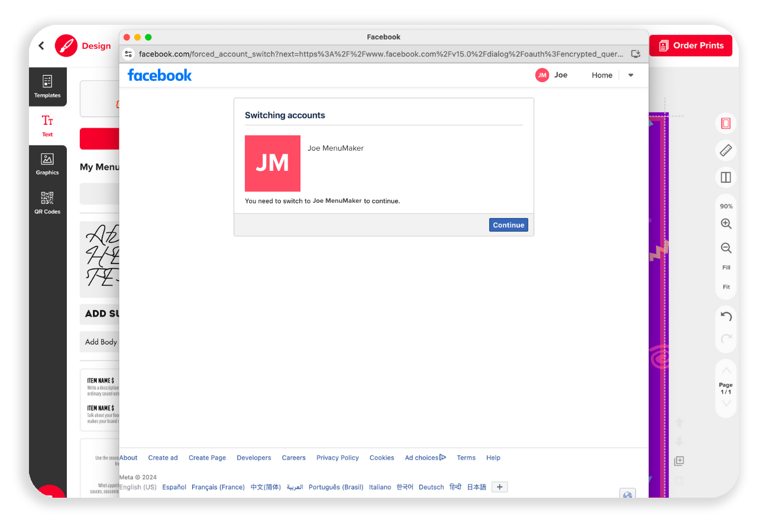Viewport: 769px width, 532px height.
Task: Click the zoom in magnifier icon
Action: 726,224
